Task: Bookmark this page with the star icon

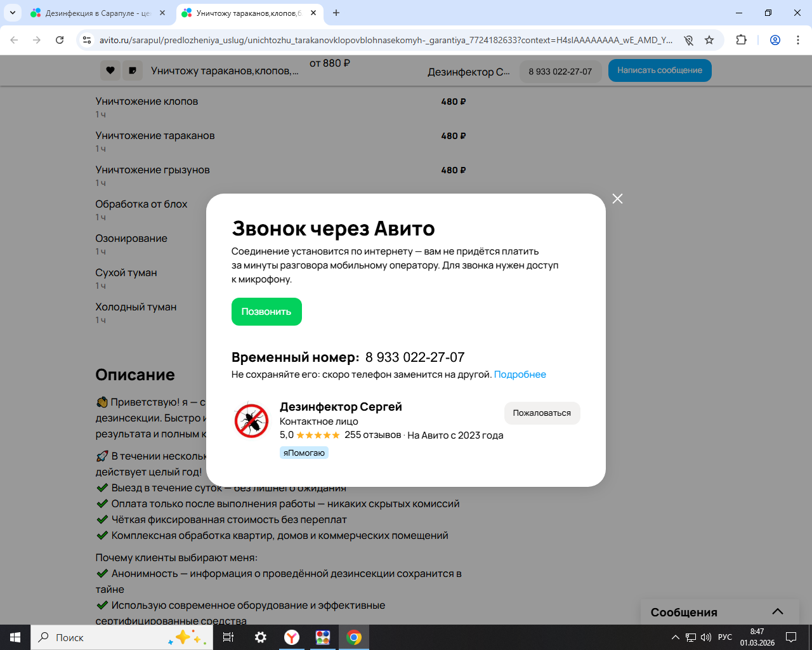Action: point(709,40)
